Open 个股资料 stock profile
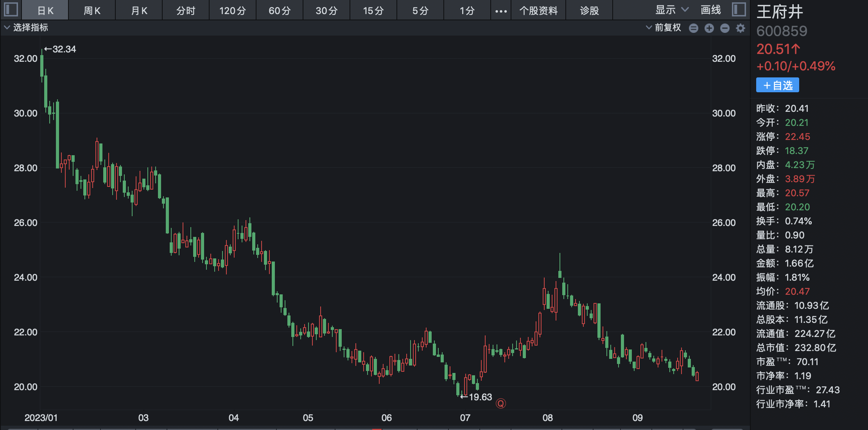The image size is (868, 430). pyautogui.click(x=538, y=11)
